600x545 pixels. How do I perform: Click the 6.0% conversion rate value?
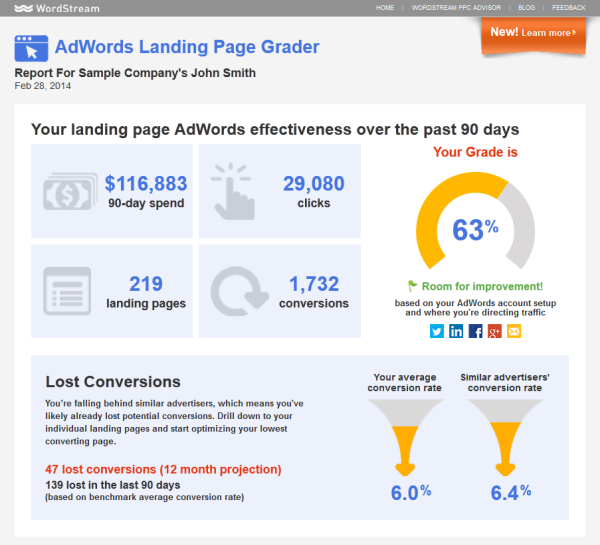click(411, 492)
